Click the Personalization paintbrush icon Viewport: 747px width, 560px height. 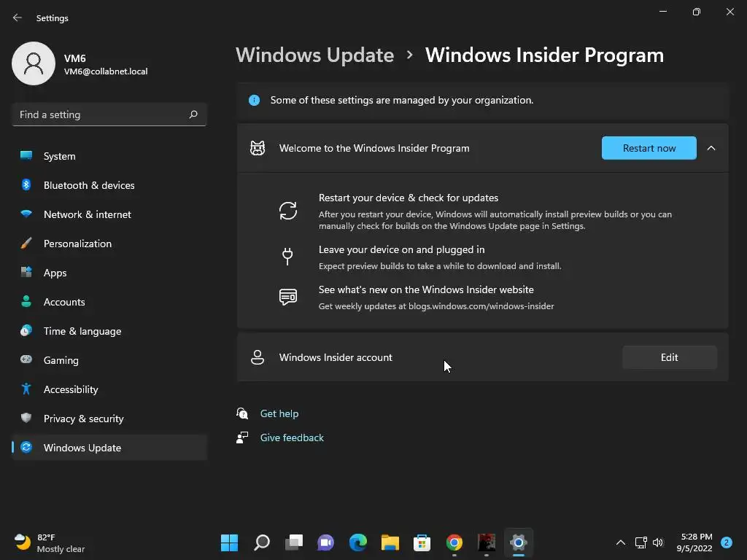(x=26, y=243)
